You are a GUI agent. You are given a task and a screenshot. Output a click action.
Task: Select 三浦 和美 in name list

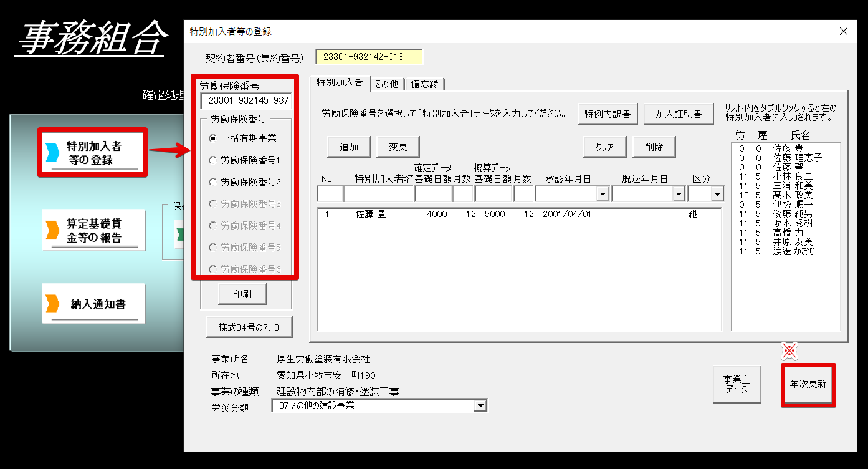coord(785,186)
